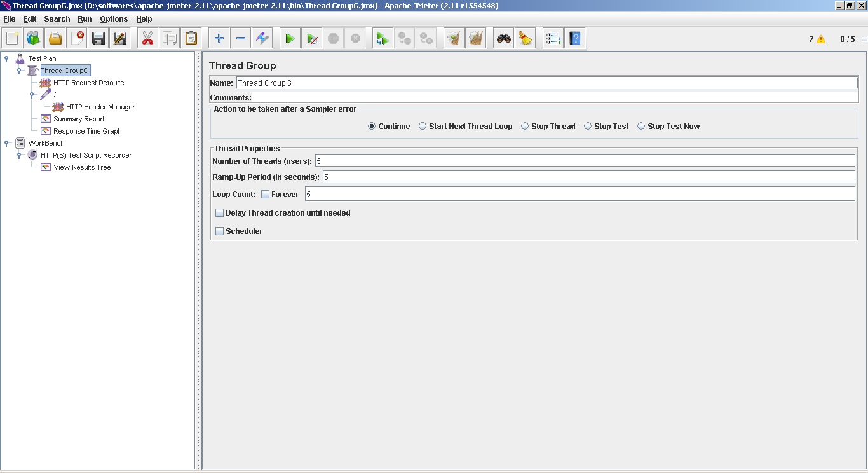The width and height of the screenshot is (868, 473).
Task: Click the Number of Threads field
Action: point(585,161)
